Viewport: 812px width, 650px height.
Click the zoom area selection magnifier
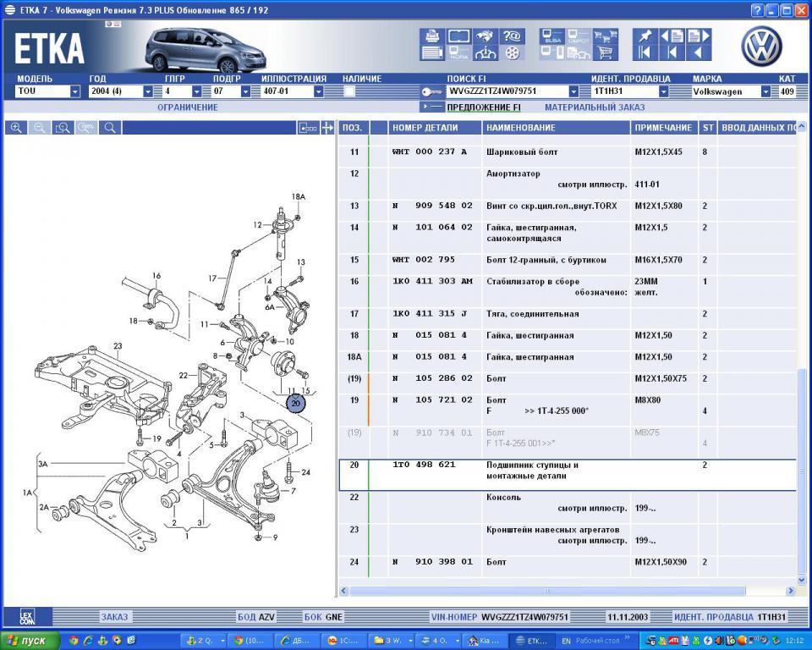point(63,128)
